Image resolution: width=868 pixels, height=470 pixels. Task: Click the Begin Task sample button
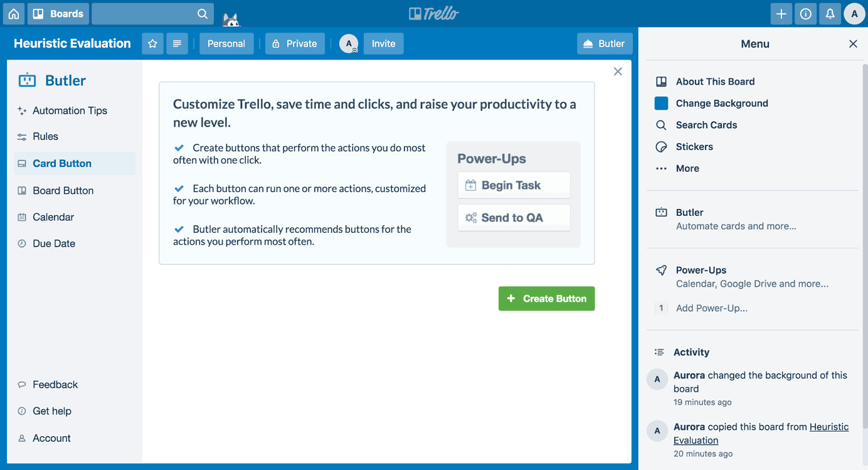tap(514, 185)
